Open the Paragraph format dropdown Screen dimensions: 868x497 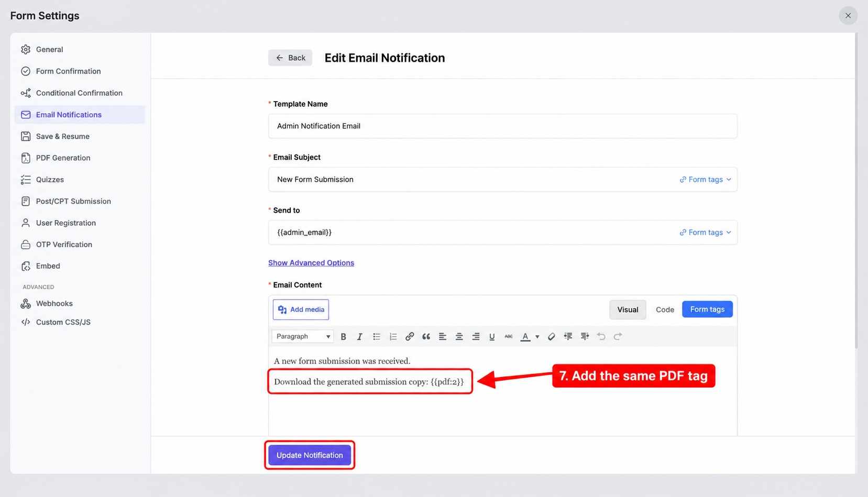[303, 337]
